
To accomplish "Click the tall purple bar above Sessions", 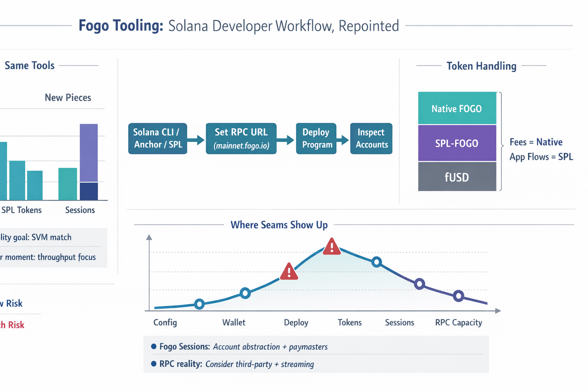I will click(x=89, y=152).
